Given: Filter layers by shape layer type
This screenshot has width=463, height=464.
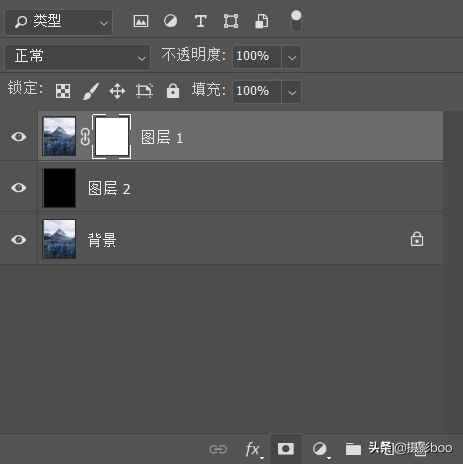Looking at the screenshot, I should [231, 21].
